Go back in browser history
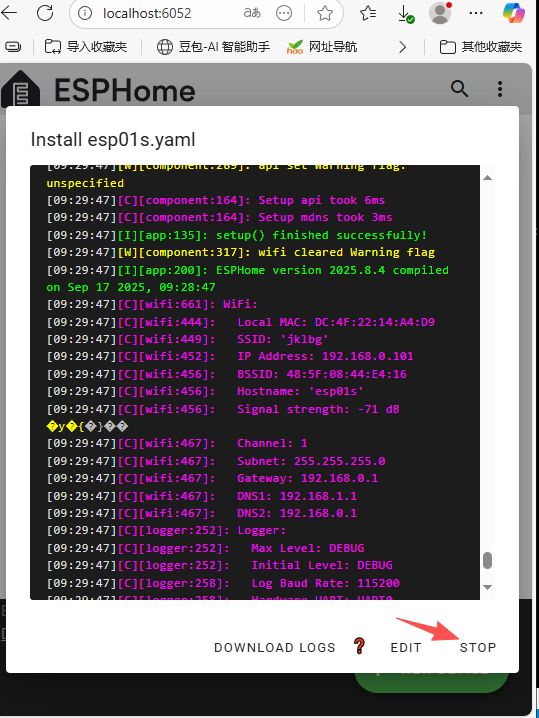 pos(9,13)
